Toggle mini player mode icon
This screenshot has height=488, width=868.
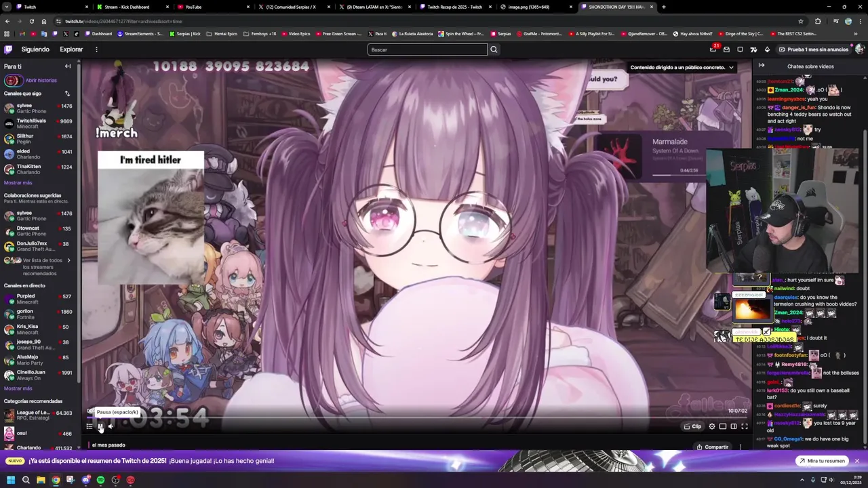pos(723,426)
